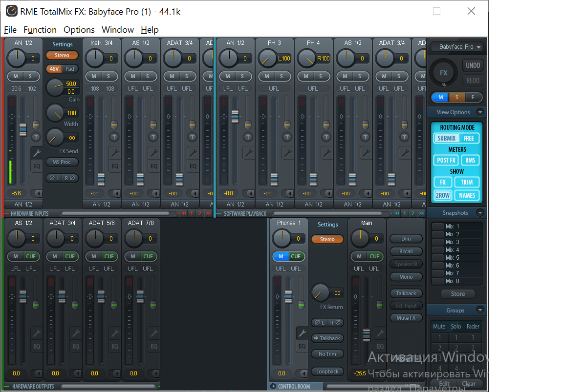Open the Options menu
This screenshot has width=563, height=392.
tap(79, 30)
